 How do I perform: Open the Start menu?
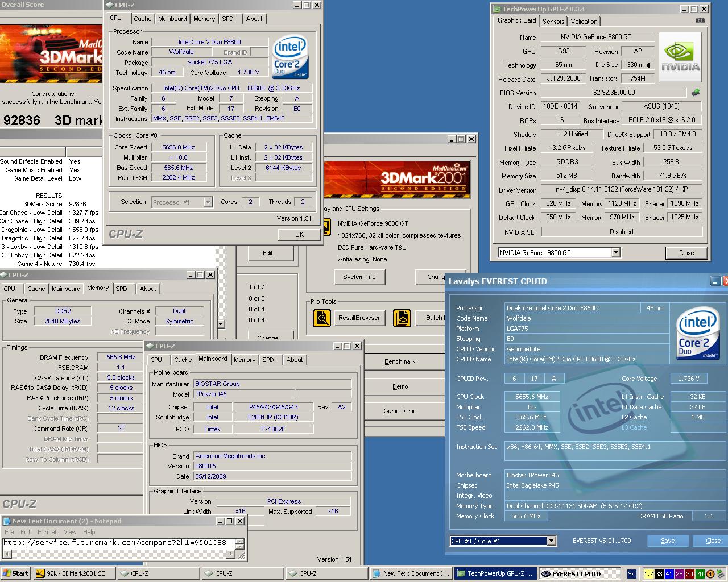point(15,573)
